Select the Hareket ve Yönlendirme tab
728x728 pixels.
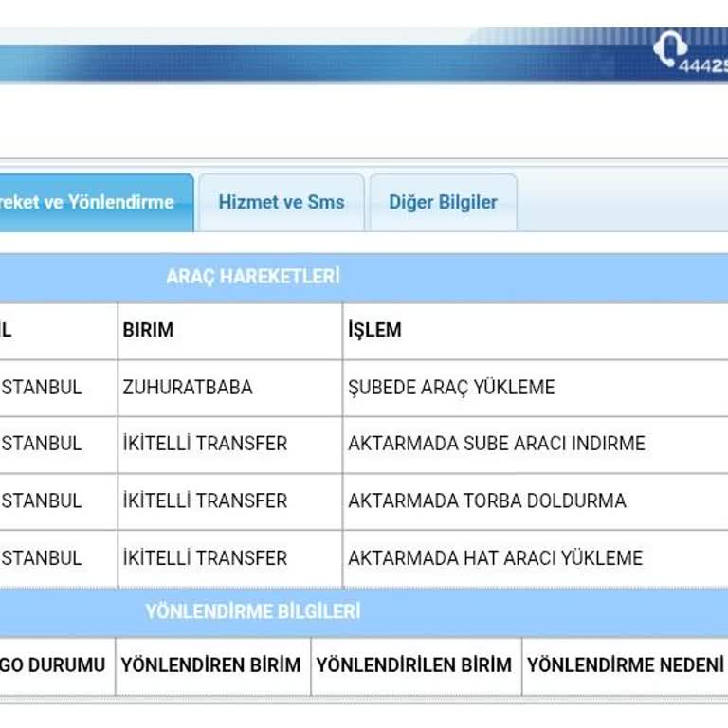96,203
